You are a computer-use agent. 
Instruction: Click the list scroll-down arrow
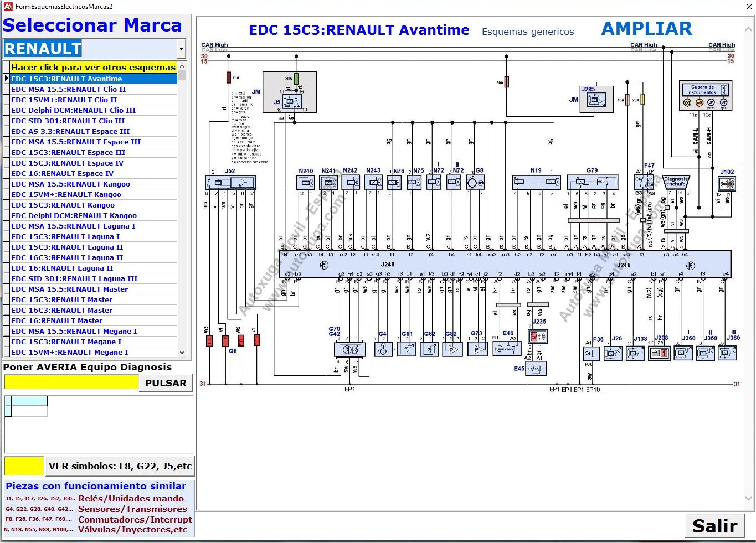[x=182, y=352]
